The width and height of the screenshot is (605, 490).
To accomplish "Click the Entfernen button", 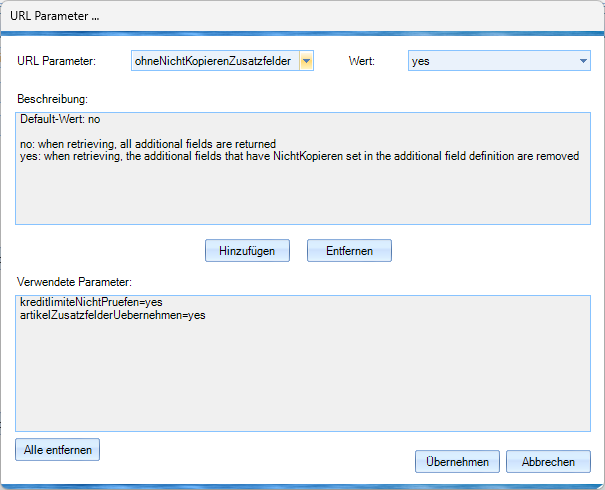I will coord(349,250).
